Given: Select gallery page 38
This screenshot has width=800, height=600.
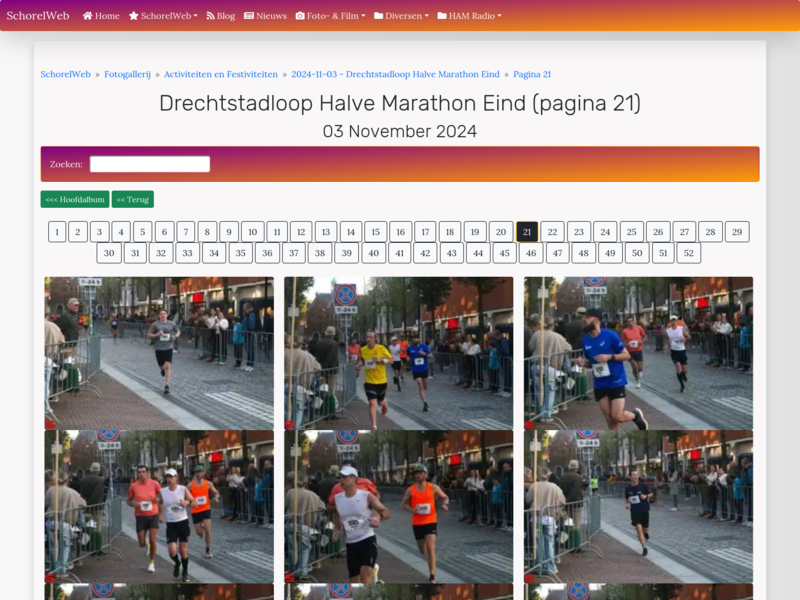Looking at the screenshot, I should 320,253.
